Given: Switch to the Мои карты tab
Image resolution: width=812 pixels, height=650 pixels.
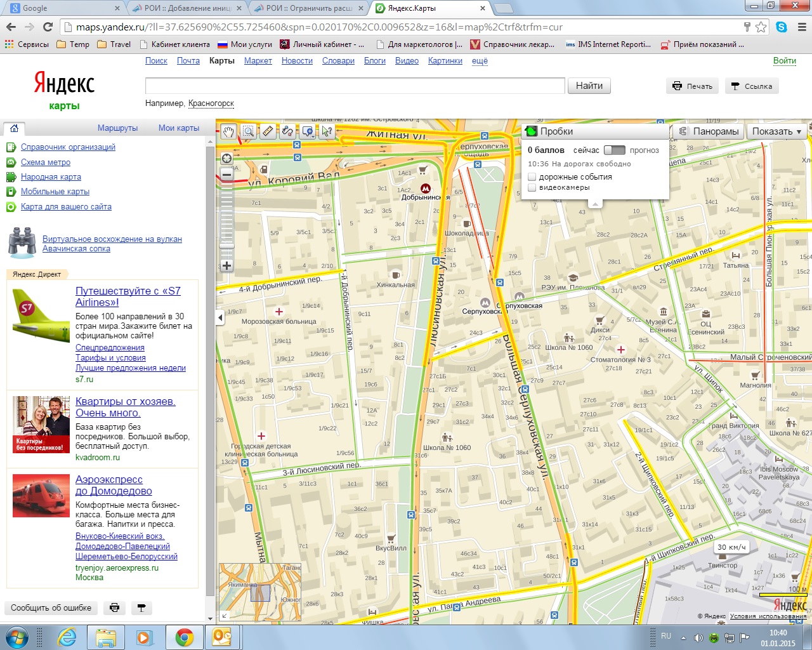Looking at the screenshot, I should pos(179,128).
